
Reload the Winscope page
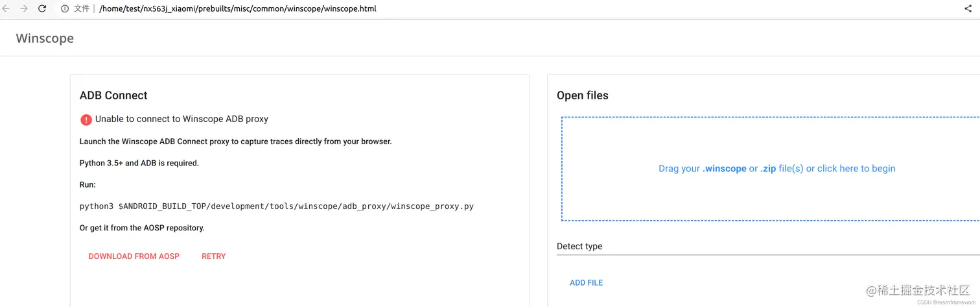(42, 9)
